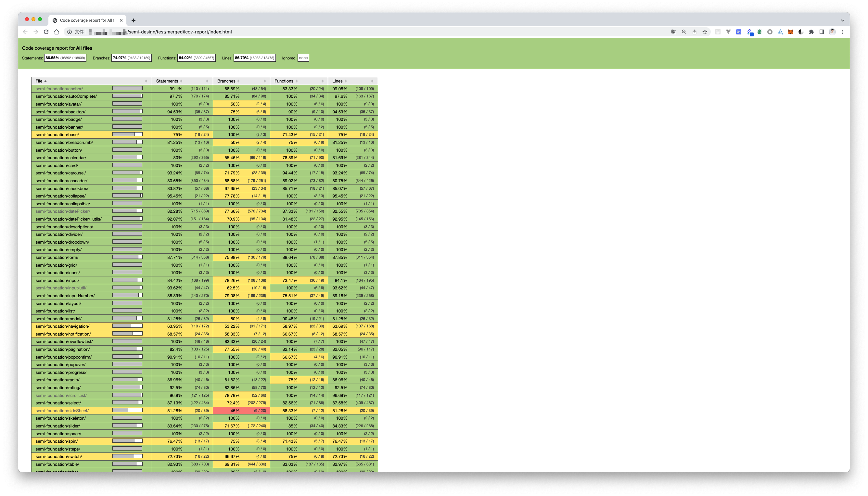This screenshot has width=868, height=496.
Task: Open a new browser tab
Action: (133, 20)
